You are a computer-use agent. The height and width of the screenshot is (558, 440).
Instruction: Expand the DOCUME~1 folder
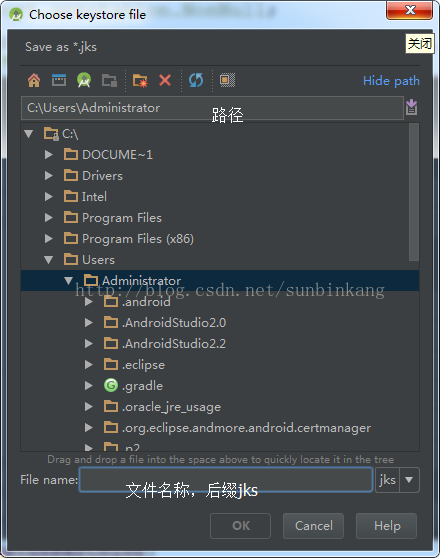(49, 154)
